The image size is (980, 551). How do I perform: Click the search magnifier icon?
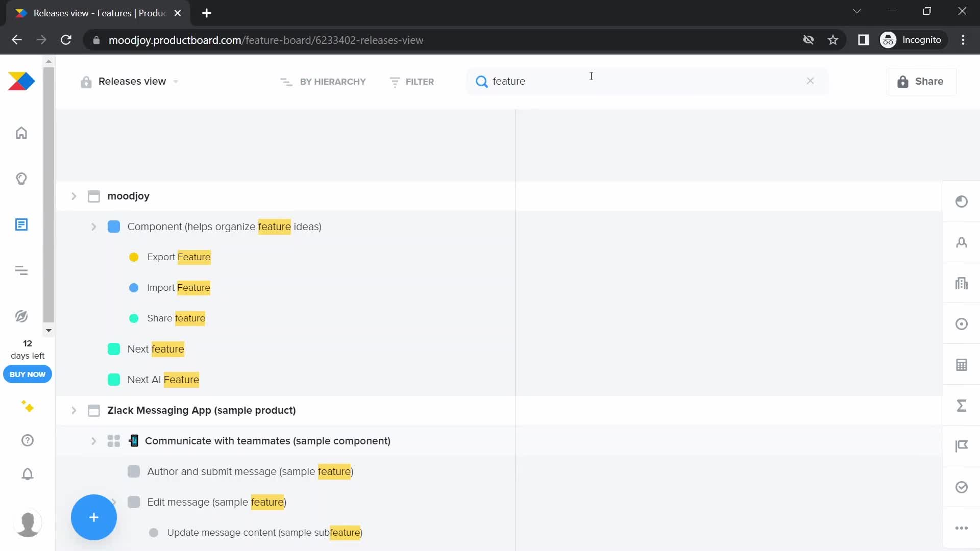[x=481, y=81]
